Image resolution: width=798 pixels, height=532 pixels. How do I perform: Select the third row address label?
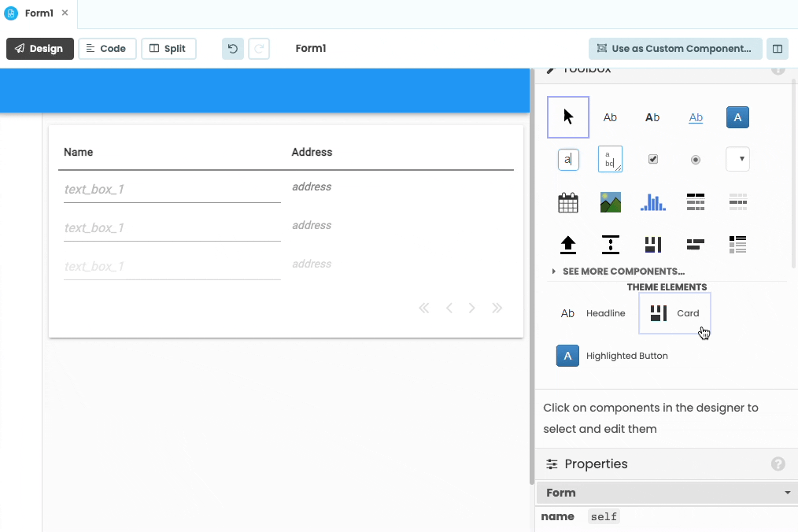pyautogui.click(x=312, y=264)
